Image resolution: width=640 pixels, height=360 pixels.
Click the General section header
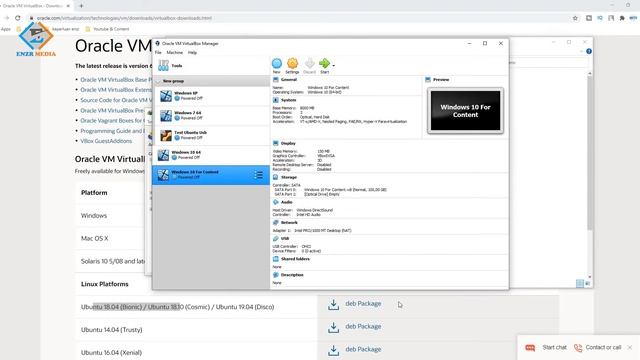(289, 80)
